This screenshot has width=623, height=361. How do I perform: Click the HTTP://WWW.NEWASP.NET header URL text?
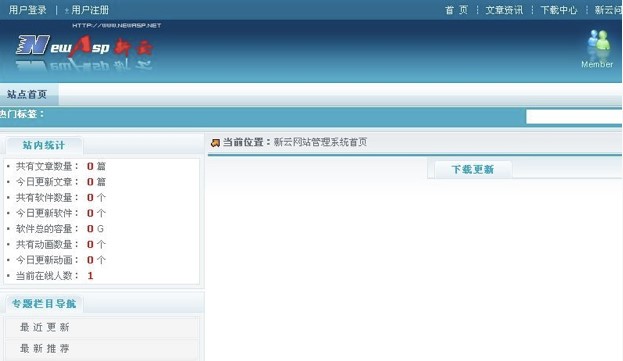tap(117, 25)
